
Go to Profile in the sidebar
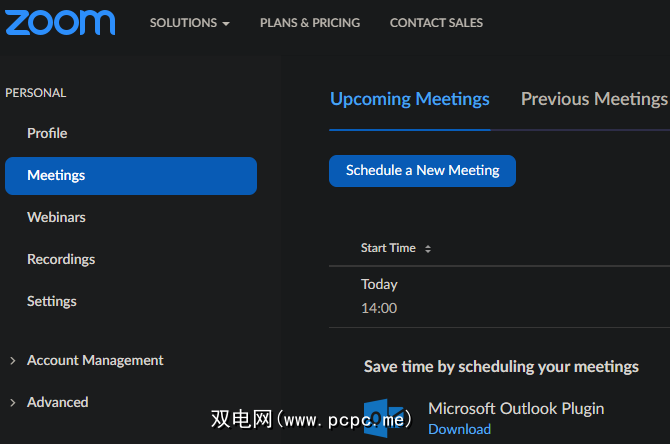pyautogui.click(x=47, y=133)
